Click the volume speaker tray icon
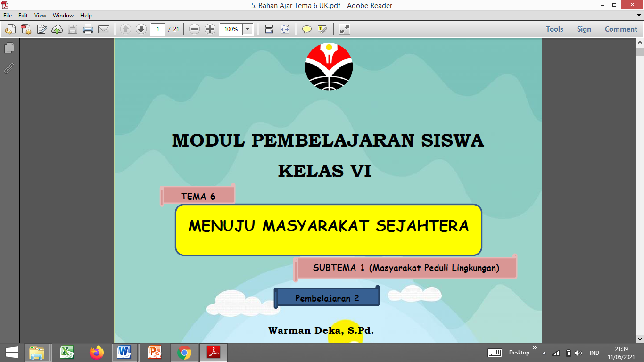644x362 pixels. [579, 353]
